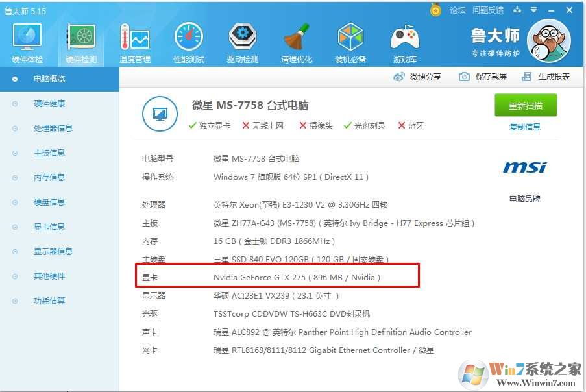Click the Weibo icon next to 微博分享
The width and height of the screenshot is (586, 392).
coord(398,77)
